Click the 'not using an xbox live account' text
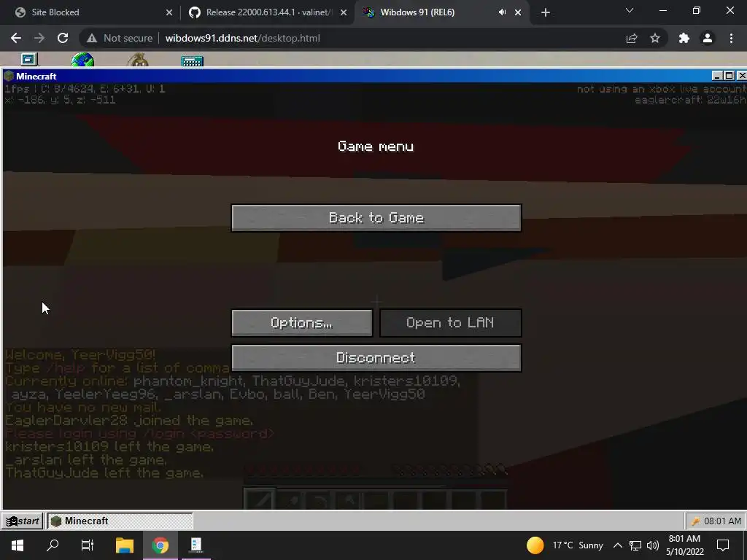Screen dimensions: 747x560 pyautogui.click(x=662, y=89)
